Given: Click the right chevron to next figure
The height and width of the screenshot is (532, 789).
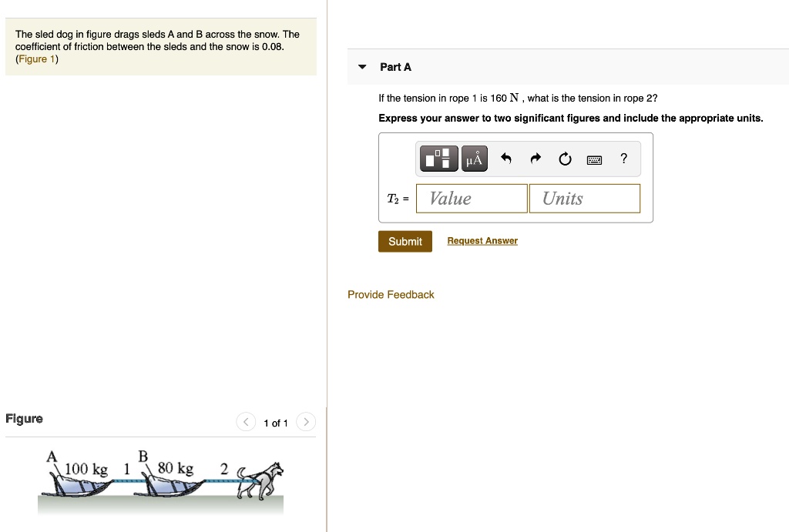Looking at the screenshot, I should pyautogui.click(x=306, y=422).
